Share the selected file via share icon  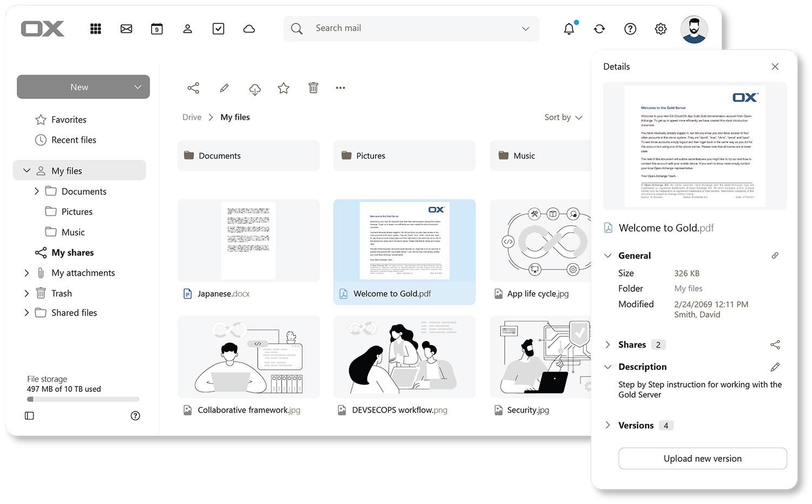point(193,88)
